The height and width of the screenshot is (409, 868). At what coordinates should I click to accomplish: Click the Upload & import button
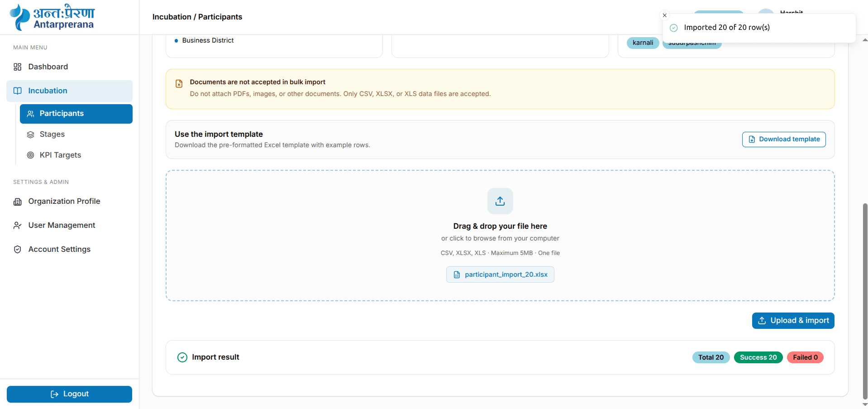(793, 321)
